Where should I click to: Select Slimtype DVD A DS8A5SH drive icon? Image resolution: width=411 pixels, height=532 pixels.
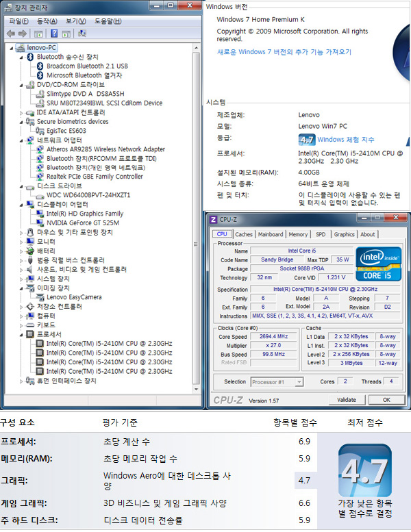[40, 94]
